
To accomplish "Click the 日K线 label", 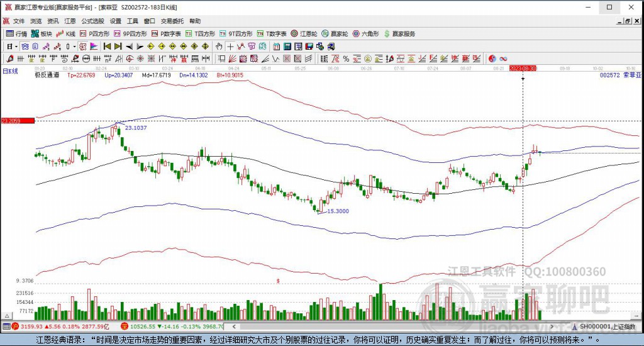I will pos(10,72).
